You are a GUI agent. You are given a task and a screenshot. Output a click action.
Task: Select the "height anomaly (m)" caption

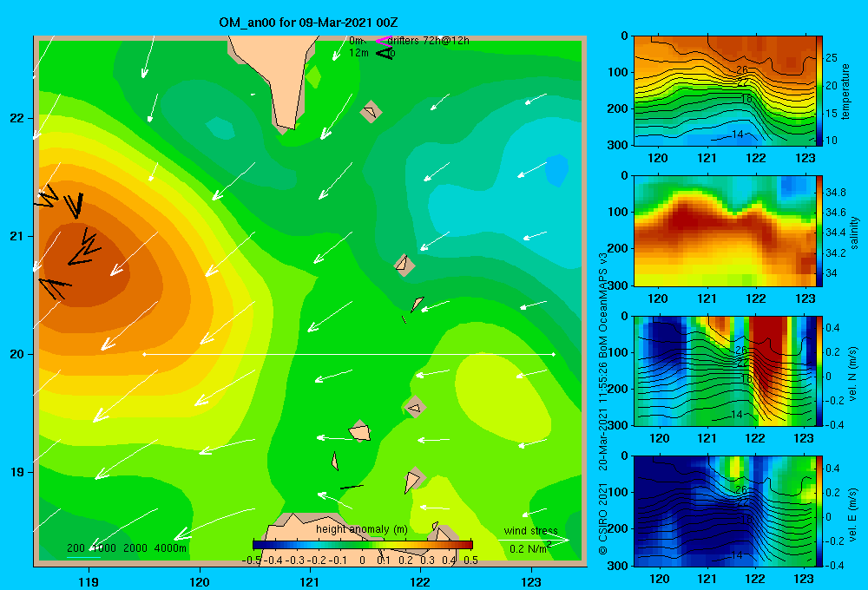click(362, 529)
